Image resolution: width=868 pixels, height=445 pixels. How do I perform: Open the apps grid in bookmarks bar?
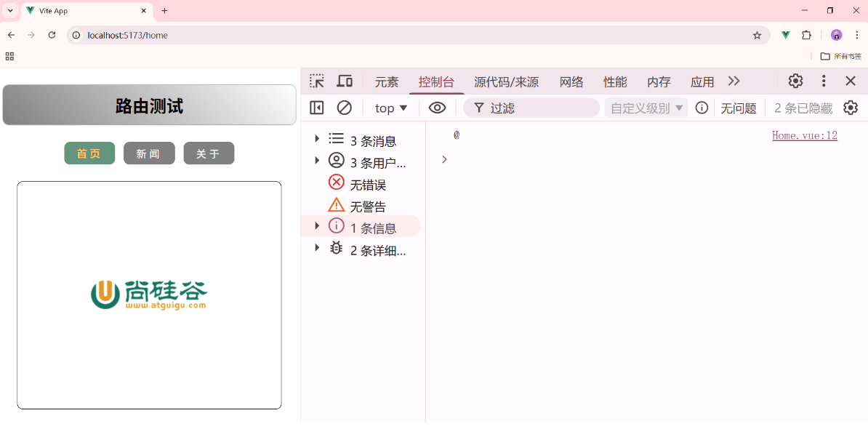pyautogui.click(x=9, y=56)
